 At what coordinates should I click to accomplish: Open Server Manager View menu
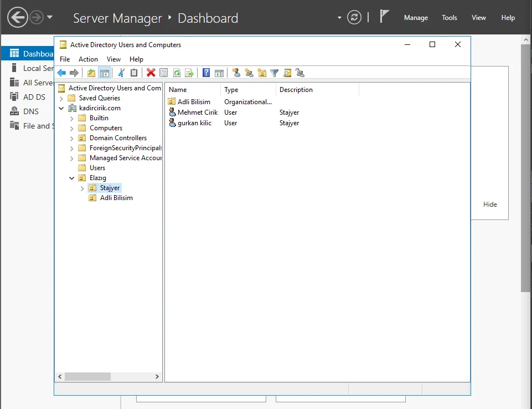(479, 17)
